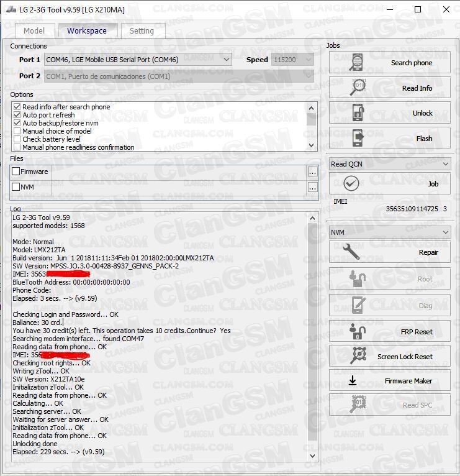The height and width of the screenshot is (476, 460).
Task: Click Options list scroll down arrow
Action: pyautogui.click(x=311, y=145)
